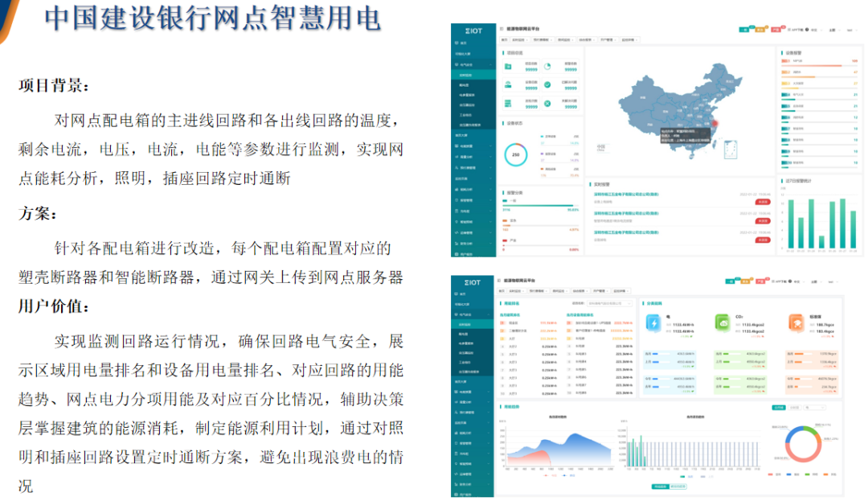Click red status button on bottom alarm entry
This screenshot has height=501, width=868.
point(763,240)
